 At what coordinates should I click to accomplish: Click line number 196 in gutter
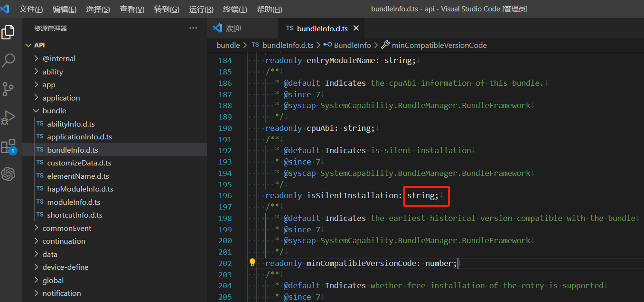(225, 195)
